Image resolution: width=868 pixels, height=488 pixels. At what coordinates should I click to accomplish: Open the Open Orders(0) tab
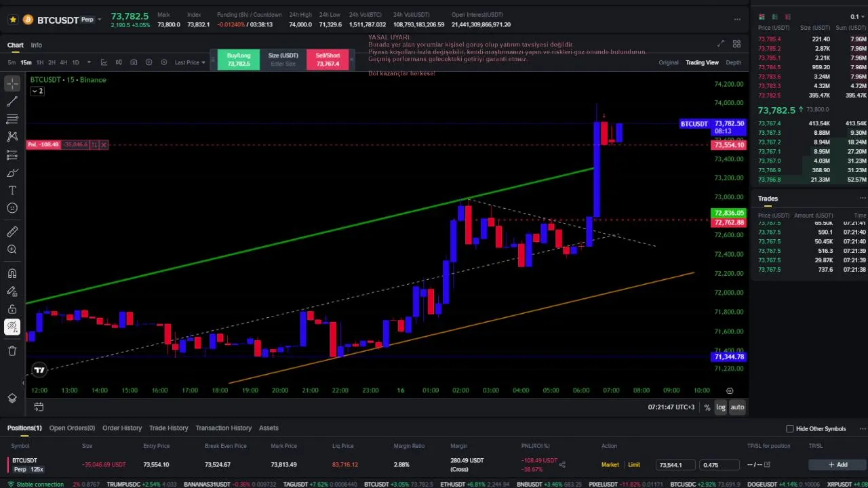72,428
